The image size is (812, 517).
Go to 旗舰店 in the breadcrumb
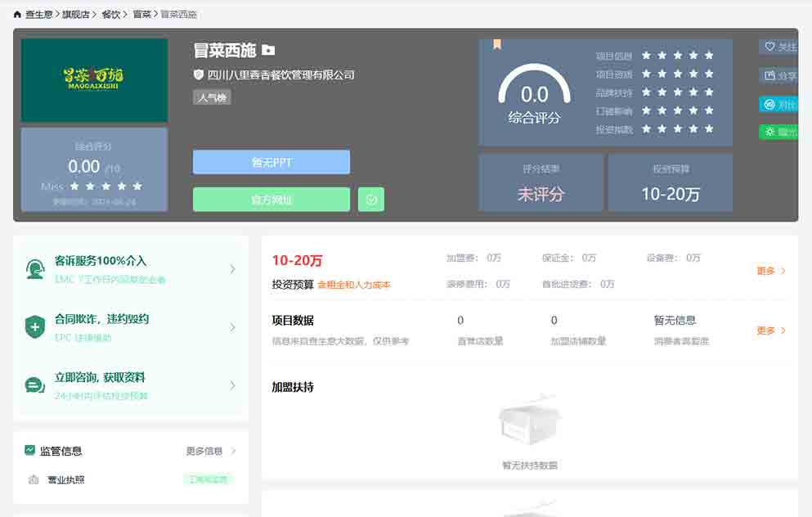point(75,15)
